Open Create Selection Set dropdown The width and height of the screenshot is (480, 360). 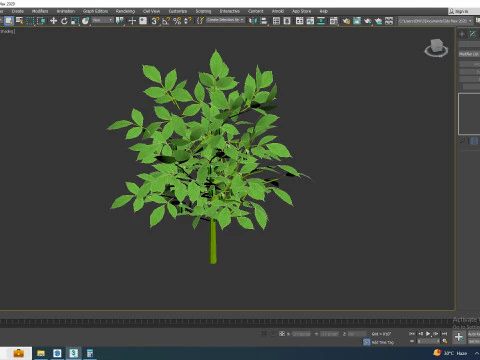(225, 20)
